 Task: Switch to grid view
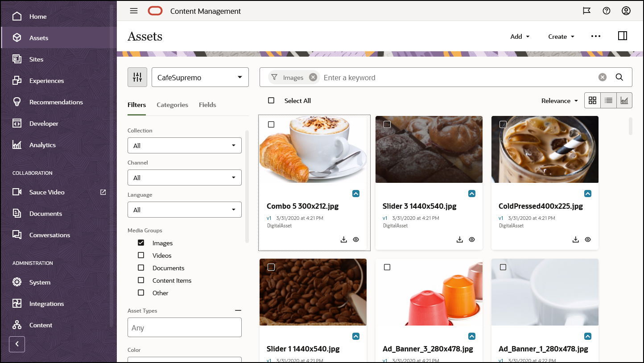point(592,100)
